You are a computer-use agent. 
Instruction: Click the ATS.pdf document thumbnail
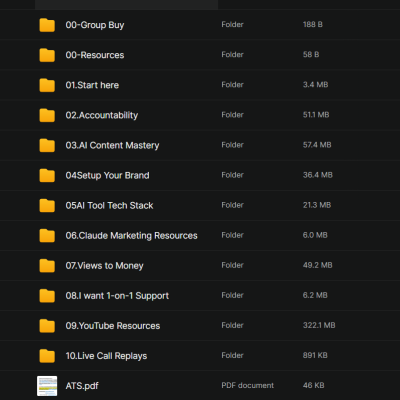[x=47, y=386]
